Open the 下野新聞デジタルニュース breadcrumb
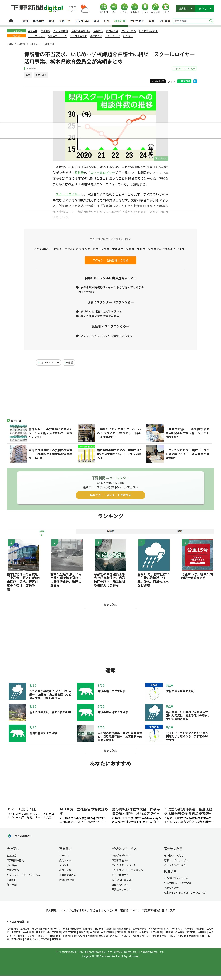Screen dimensions: 221x980 point(29,44)
